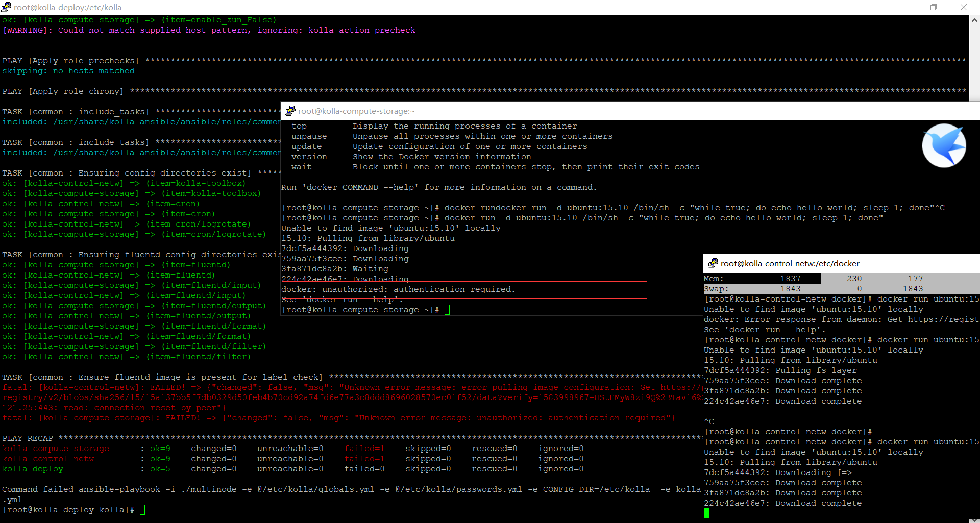Click the 'PLAY RECAP' line
The image size is (980, 523).
tap(351, 438)
